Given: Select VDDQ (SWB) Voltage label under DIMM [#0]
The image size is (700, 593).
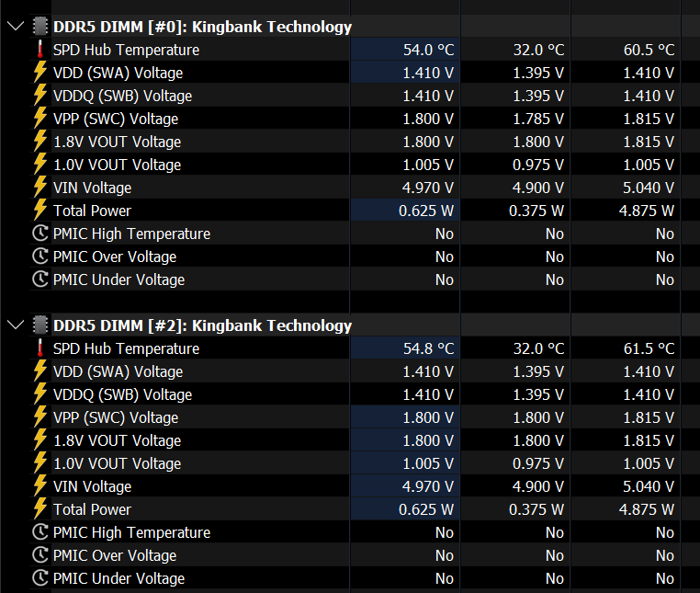Looking at the screenshot, I should click(123, 96).
